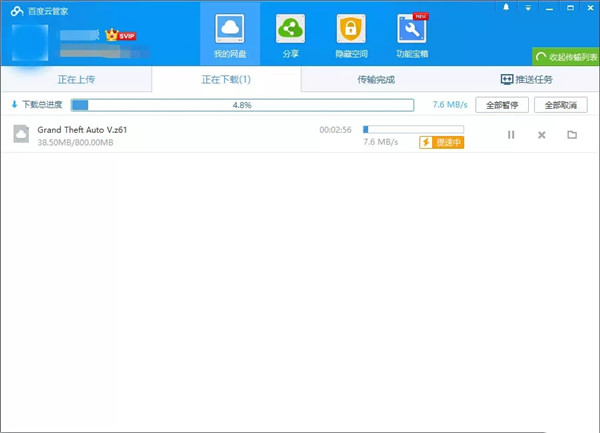Cancel the Grand Theft Auto V.z61 download

(x=541, y=134)
